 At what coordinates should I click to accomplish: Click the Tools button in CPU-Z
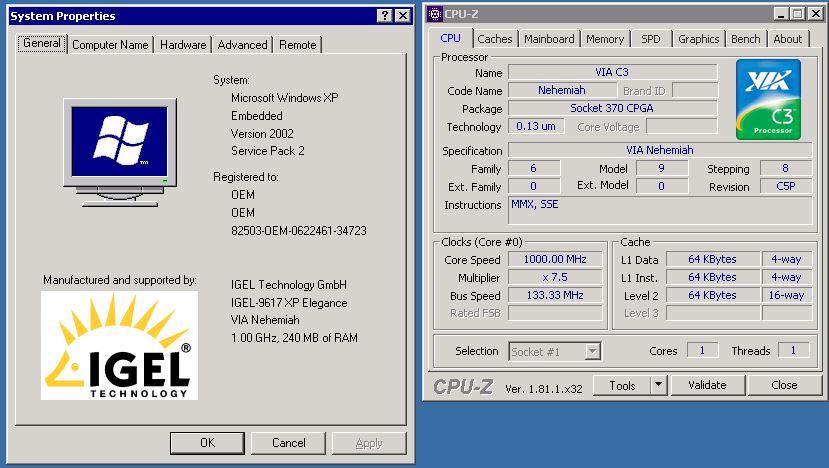point(622,385)
